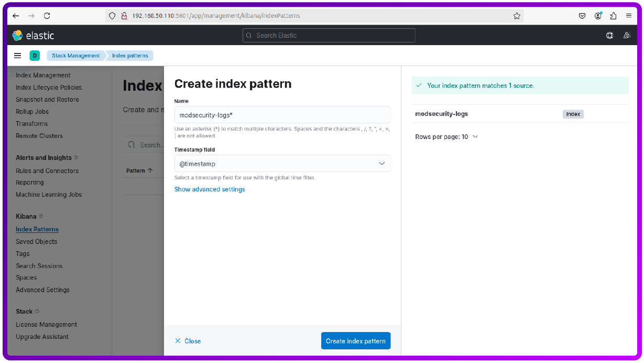Select Saved Objects in the sidebar
The image size is (644, 363).
click(x=36, y=241)
